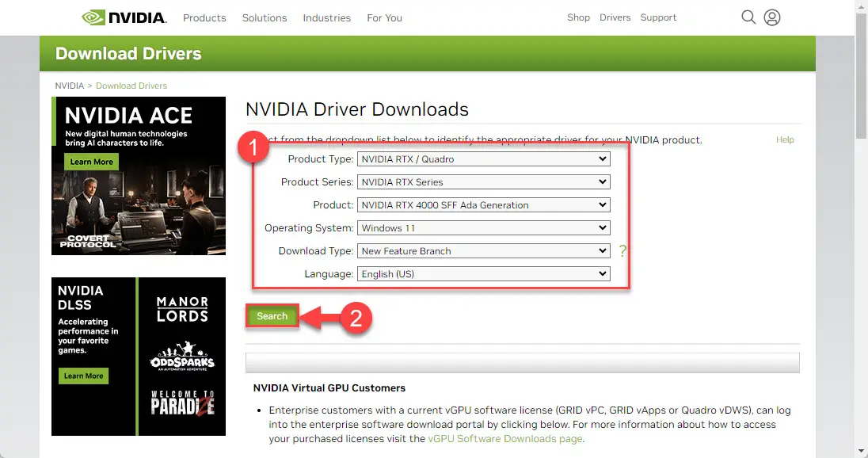This screenshot has width=868, height=458.
Task: Click the Language label
Action: click(x=329, y=274)
